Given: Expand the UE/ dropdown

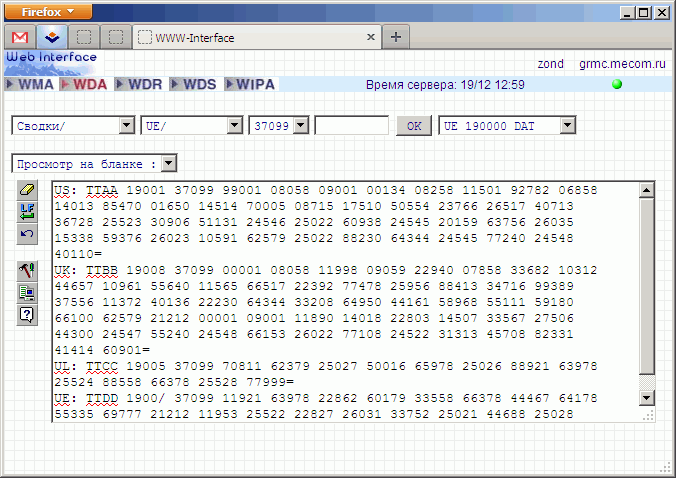Looking at the screenshot, I should click(x=235, y=125).
